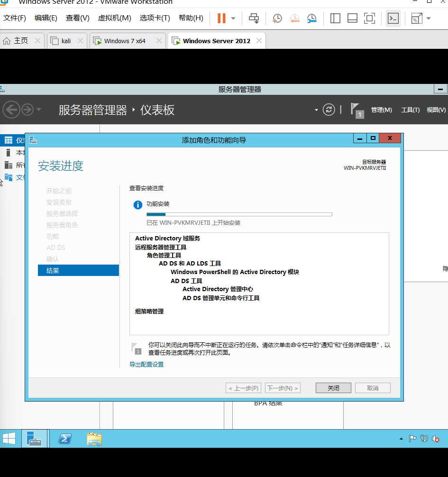
Task: Open the snapshot manager icon
Action: pos(312,18)
